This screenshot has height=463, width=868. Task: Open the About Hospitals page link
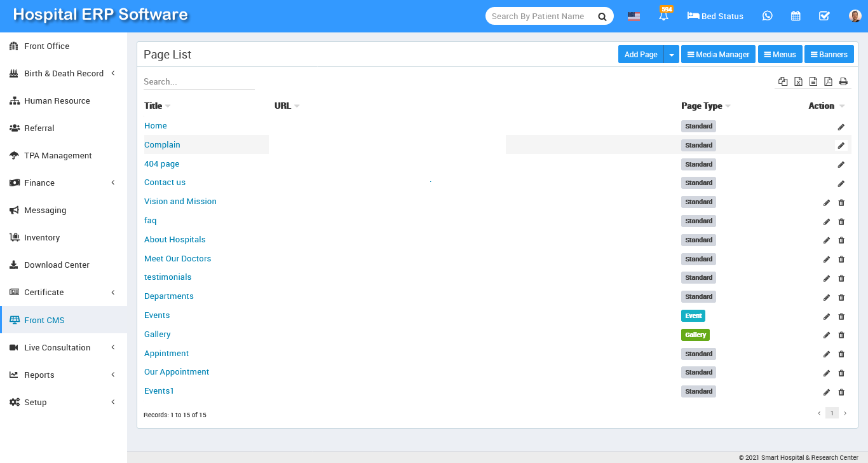(x=175, y=239)
